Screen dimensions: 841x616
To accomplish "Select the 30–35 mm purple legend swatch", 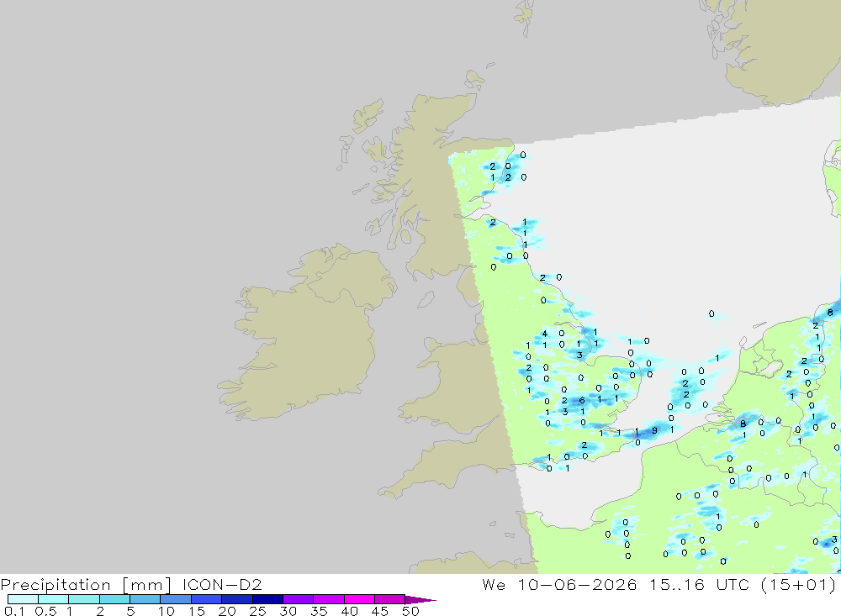I will [298, 599].
